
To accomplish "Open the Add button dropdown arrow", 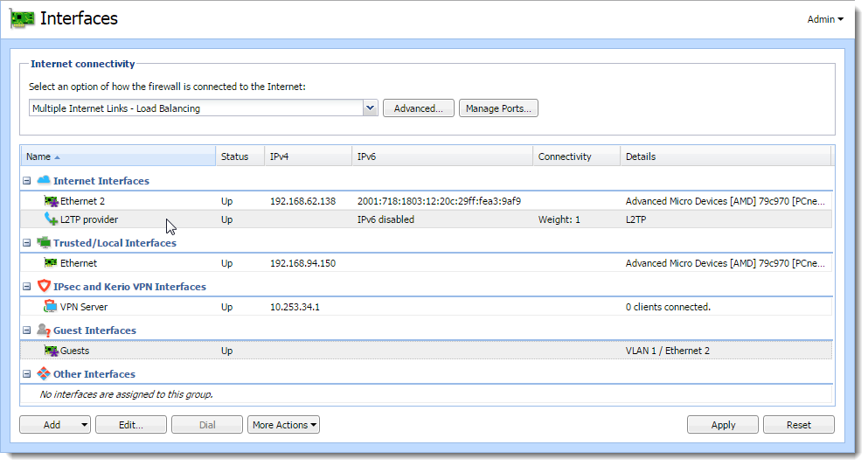I will point(84,425).
